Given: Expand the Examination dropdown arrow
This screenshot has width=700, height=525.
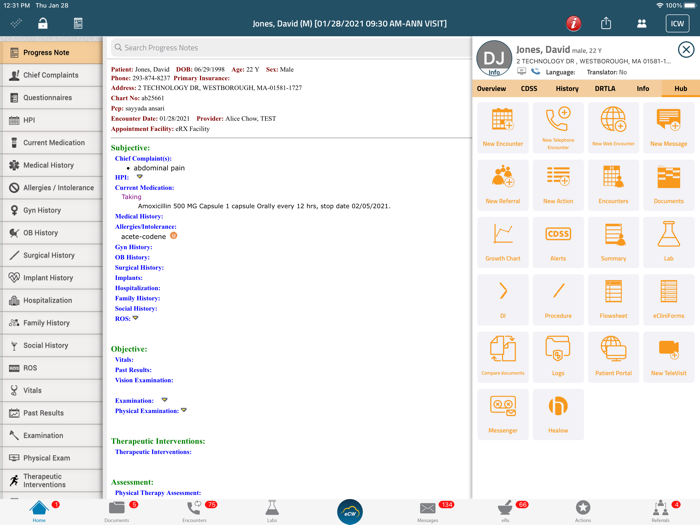Looking at the screenshot, I should tap(164, 400).
